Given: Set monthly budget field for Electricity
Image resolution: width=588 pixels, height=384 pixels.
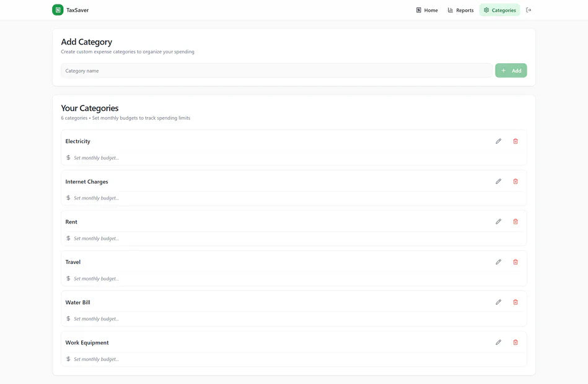Looking at the screenshot, I should pos(294,158).
